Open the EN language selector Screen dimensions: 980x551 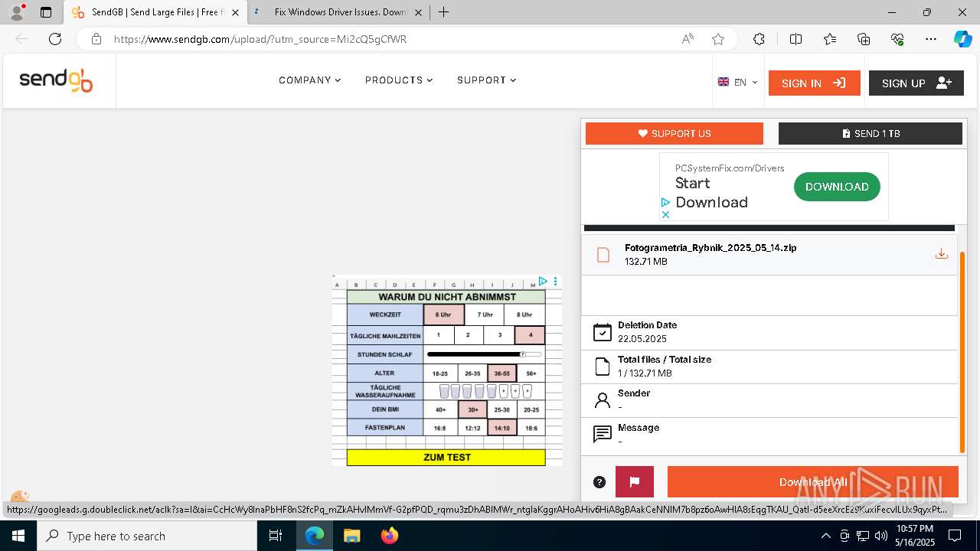pos(737,83)
